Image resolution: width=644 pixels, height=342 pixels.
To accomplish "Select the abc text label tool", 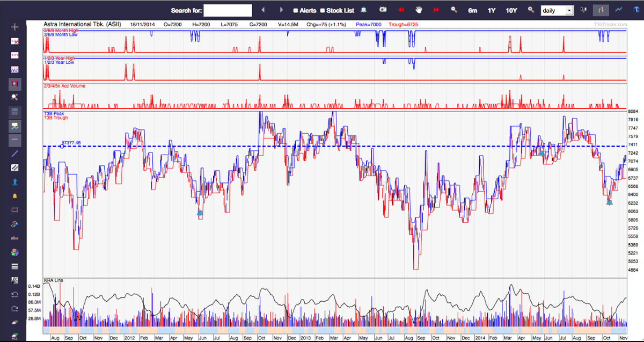I will pos(14,238).
